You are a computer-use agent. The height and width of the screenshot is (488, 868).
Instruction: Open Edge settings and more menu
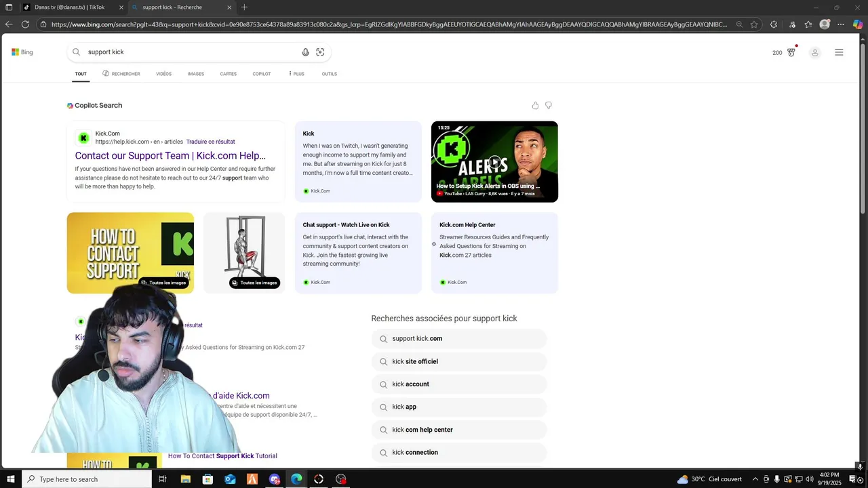[x=841, y=24]
